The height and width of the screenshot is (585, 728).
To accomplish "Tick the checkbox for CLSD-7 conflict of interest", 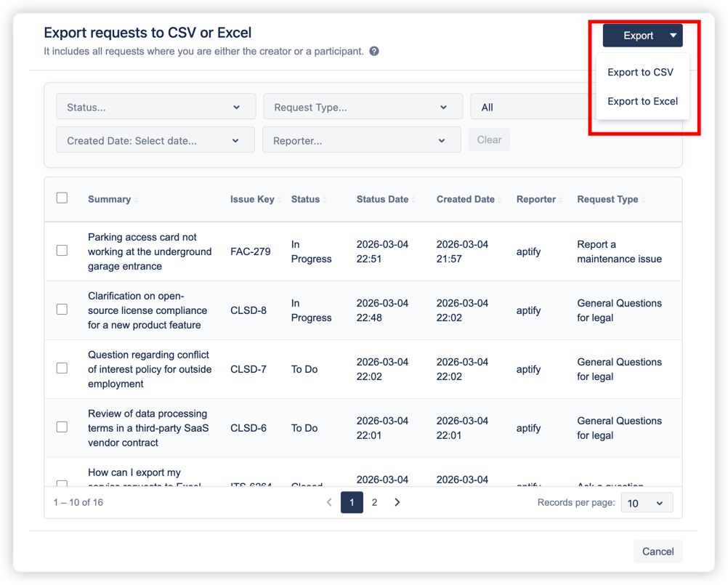I will pyautogui.click(x=62, y=368).
